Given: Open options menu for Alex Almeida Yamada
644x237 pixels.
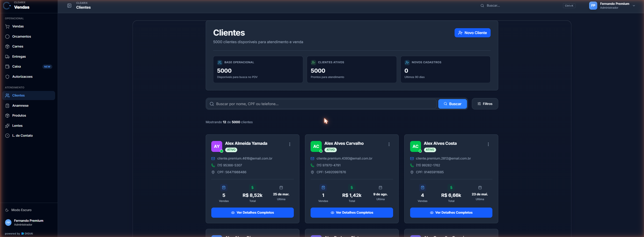Looking at the screenshot, I should (289, 144).
